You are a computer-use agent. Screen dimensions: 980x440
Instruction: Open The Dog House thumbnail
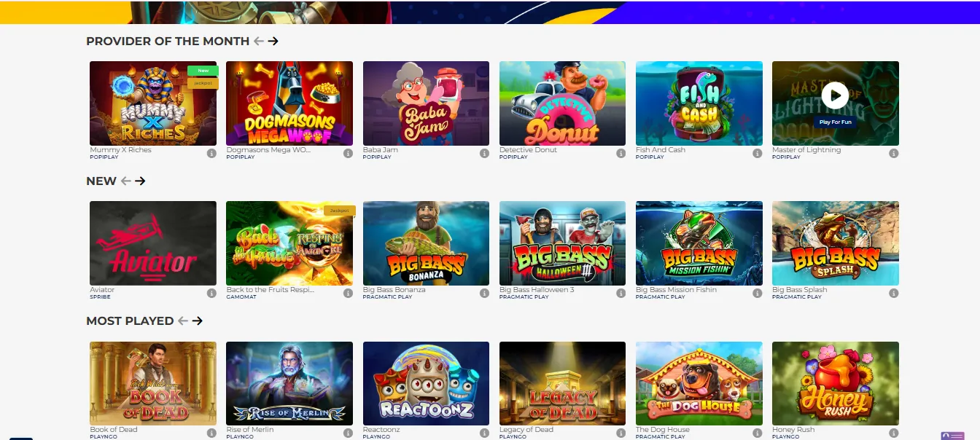click(699, 384)
